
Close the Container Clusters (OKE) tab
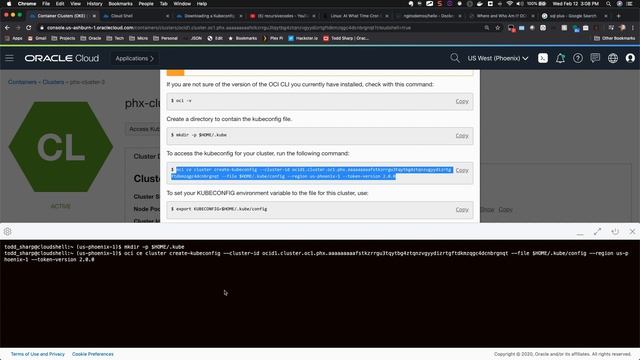(94, 16)
